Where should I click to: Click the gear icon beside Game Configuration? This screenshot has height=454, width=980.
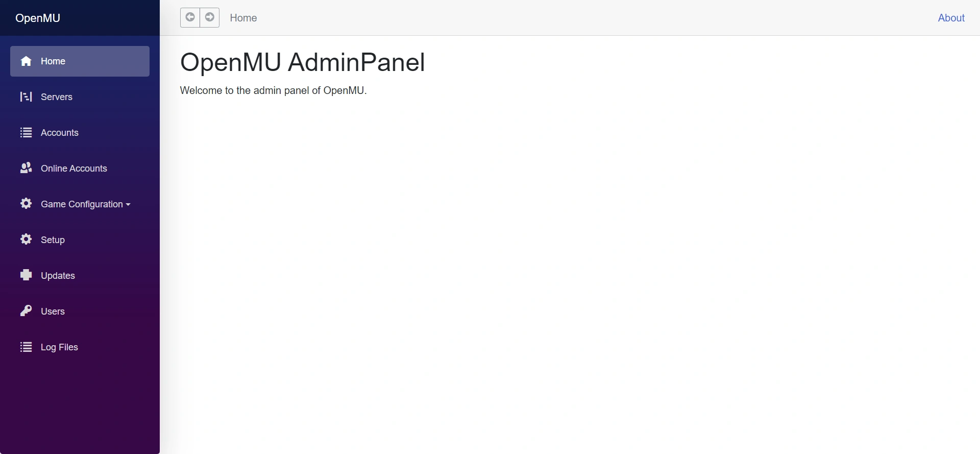26,204
